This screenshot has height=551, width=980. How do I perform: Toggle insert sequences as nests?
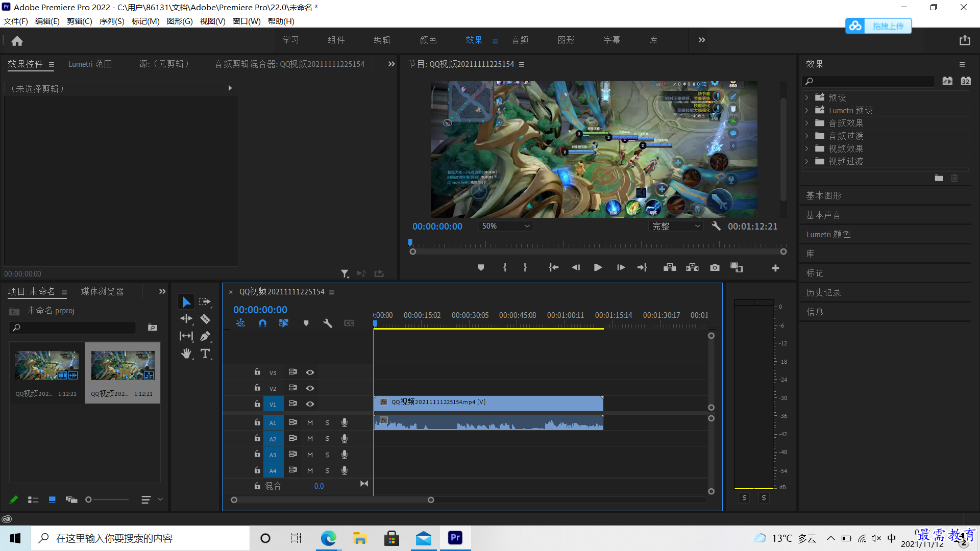click(240, 323)
